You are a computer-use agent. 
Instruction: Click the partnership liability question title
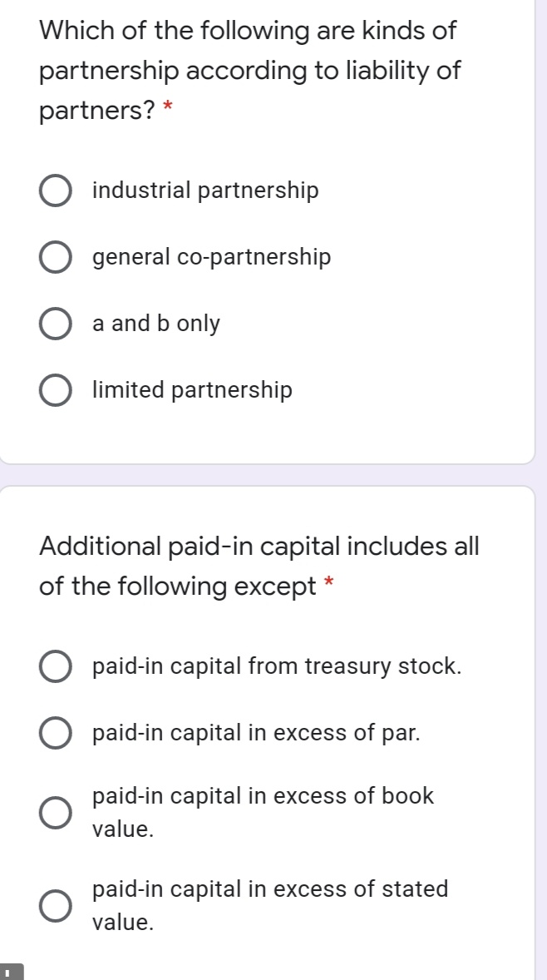click(x=249, y=71)
